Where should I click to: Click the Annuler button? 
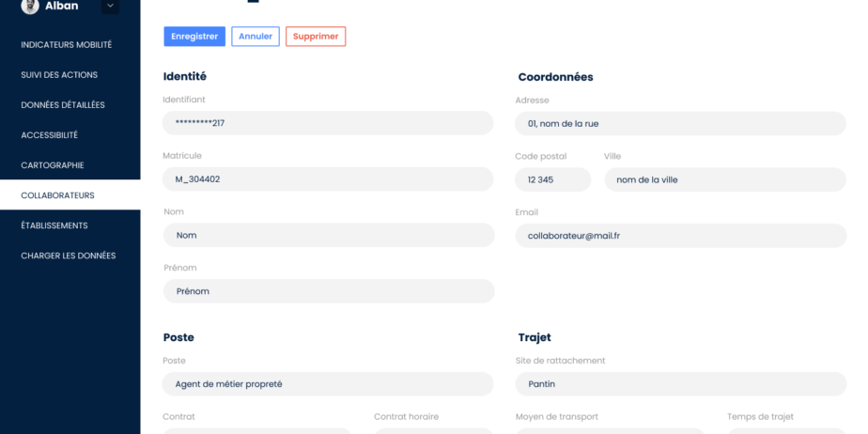click(x=256, y=37)
